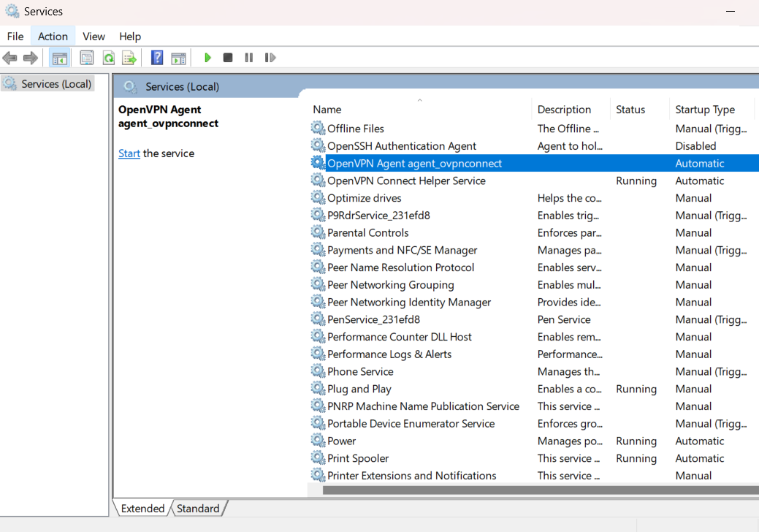
Task: Toggle Show/Hide Action Pane toolbar button
Action: point(178,58)
